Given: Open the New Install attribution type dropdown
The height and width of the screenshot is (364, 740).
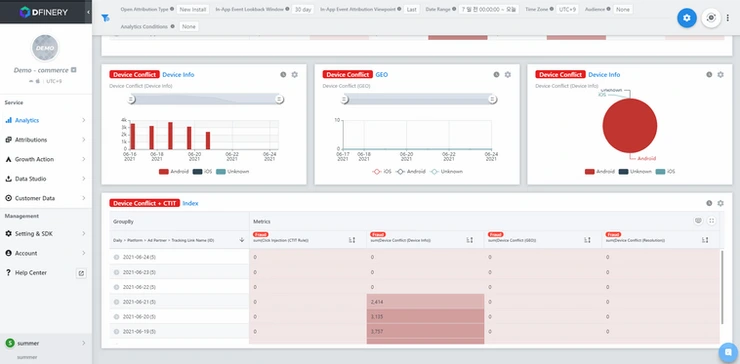Looking at the screenshot, I should click(x=193, y=9).
